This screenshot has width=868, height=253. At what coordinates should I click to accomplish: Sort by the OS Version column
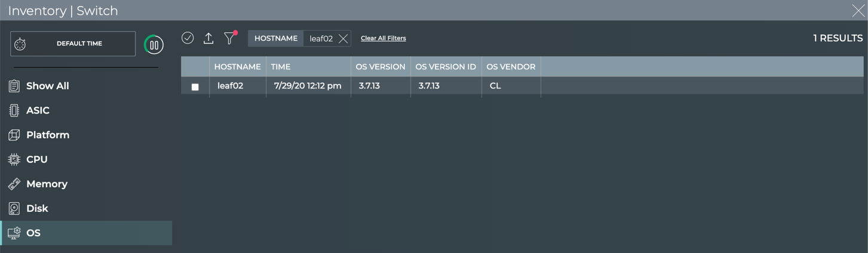380,67
